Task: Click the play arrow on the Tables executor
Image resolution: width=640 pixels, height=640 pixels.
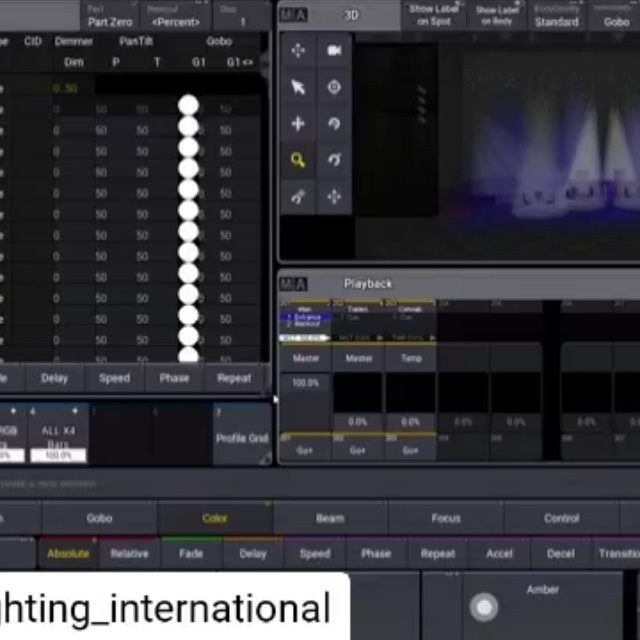Action: [x=380, y=338]
